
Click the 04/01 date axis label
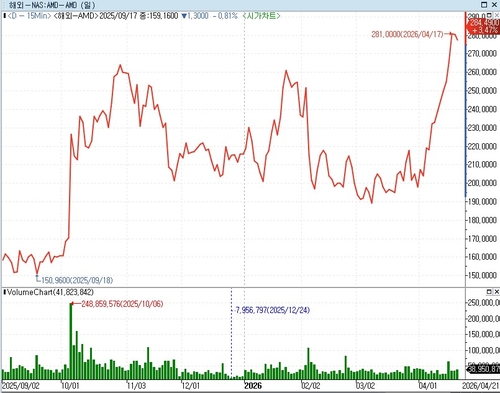(428, 386)
